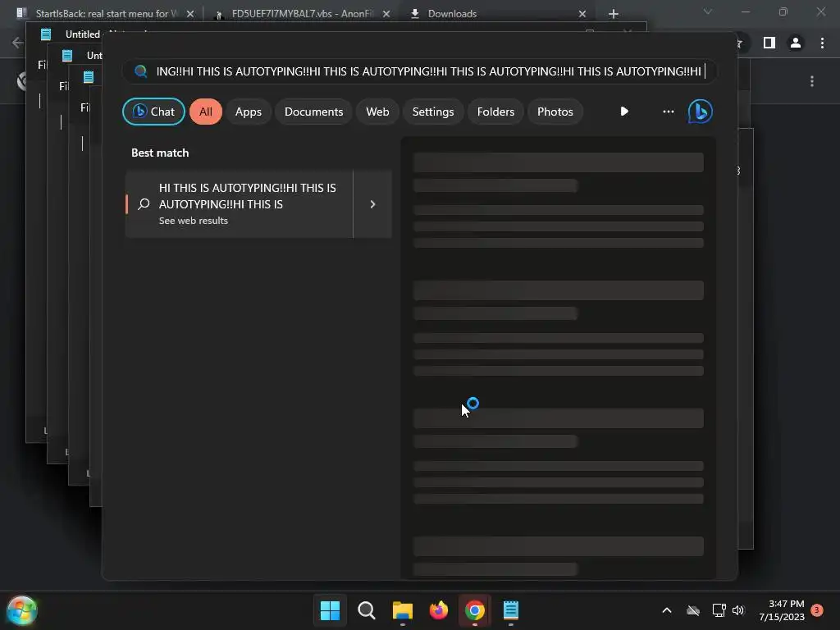Open network status tray icon
This screenshot has width=840, height=630.
coord(719,610)
